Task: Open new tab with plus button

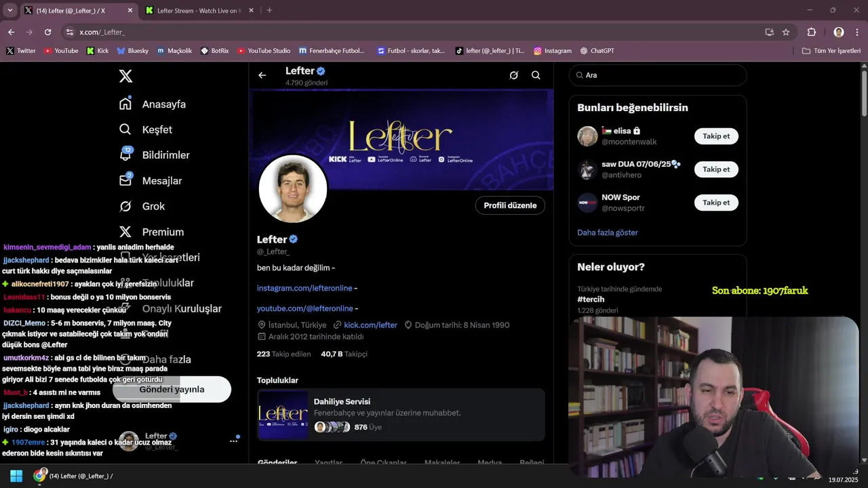Action: 269,10
